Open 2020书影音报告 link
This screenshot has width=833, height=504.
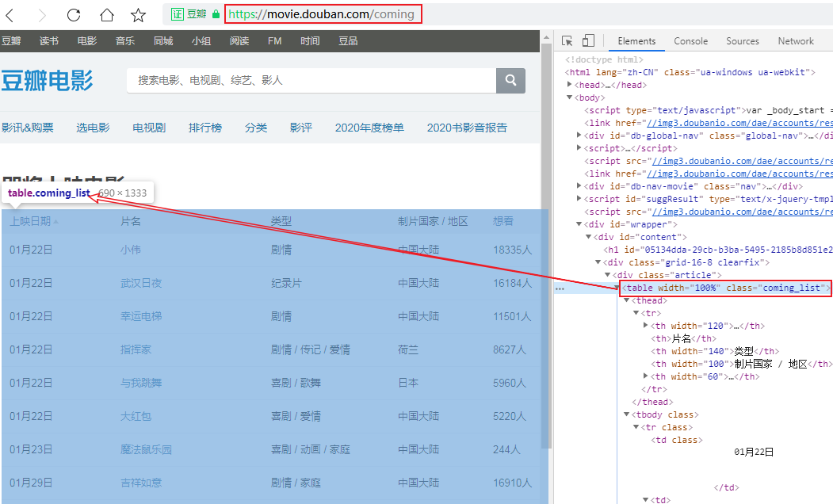tap(467, 128)
